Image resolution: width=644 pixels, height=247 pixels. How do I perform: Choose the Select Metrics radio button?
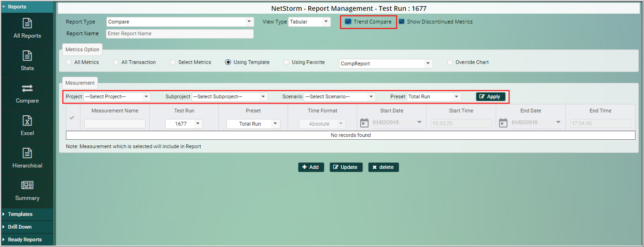click(x=173, y=62)
